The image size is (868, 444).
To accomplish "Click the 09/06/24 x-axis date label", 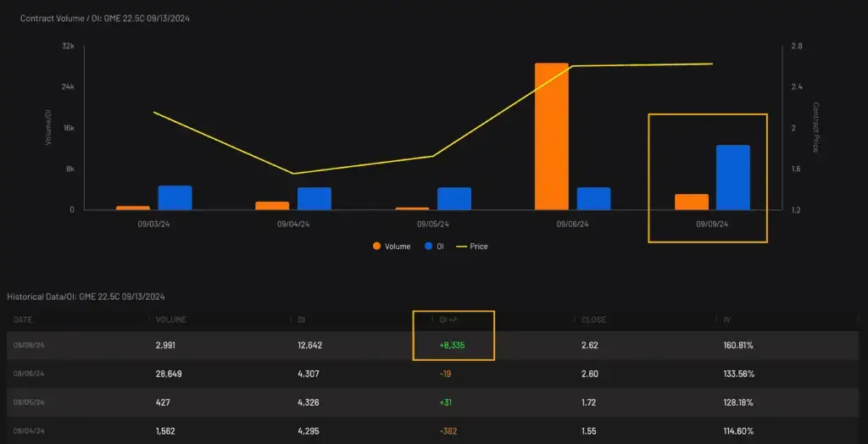I will (572, 225).
